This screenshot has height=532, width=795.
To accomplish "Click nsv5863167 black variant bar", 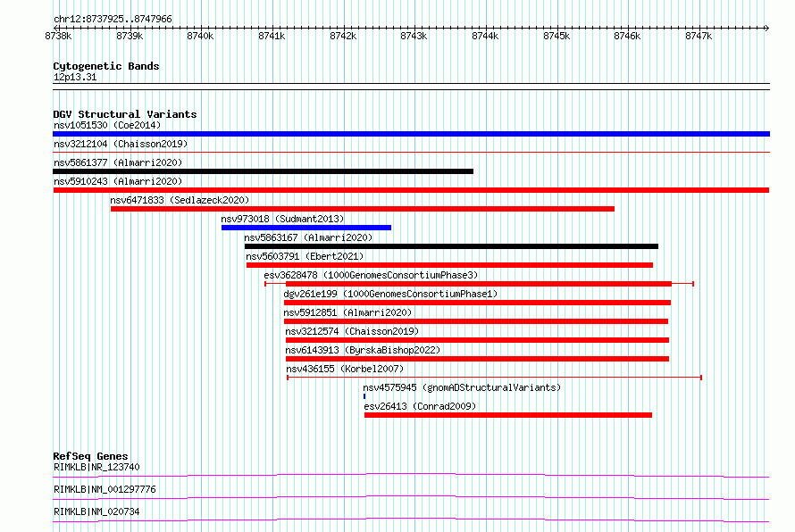I will (x=451, y=246).
